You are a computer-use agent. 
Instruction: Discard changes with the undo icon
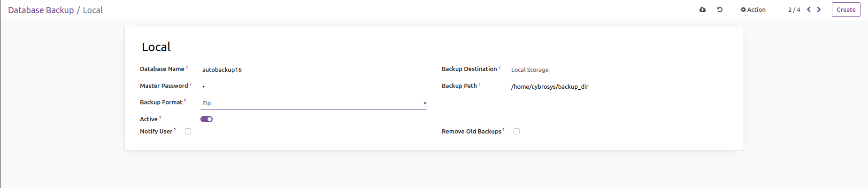(720, 9)
